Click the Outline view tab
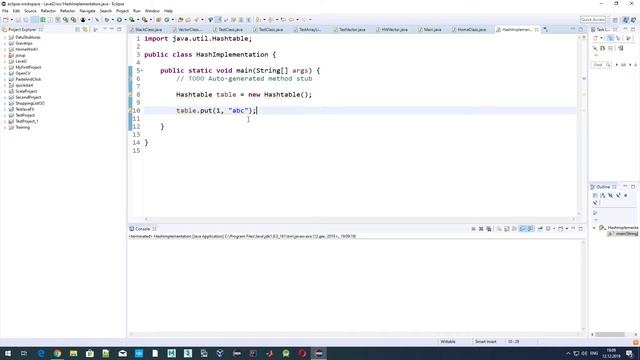Image resolution: width=640 pixels, height=360 pixels. click(603, 187)
